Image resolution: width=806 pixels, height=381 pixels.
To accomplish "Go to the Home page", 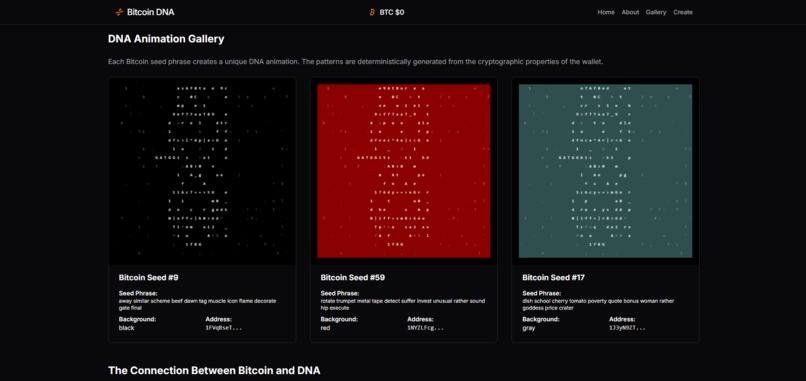I will point(606,12).
